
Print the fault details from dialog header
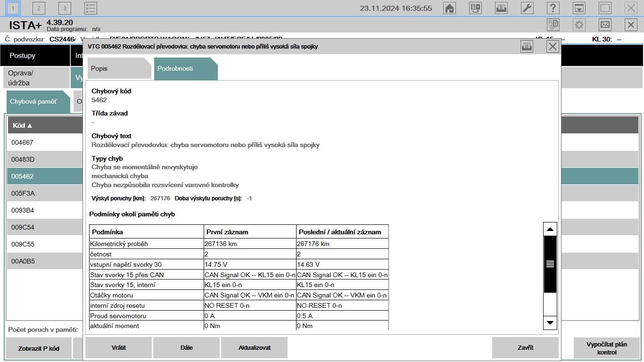click(527, 46)
